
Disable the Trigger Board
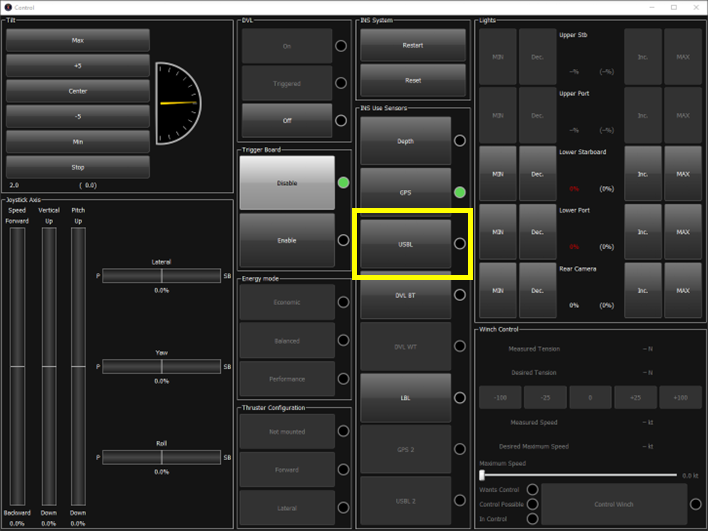[x=286, y=183]
